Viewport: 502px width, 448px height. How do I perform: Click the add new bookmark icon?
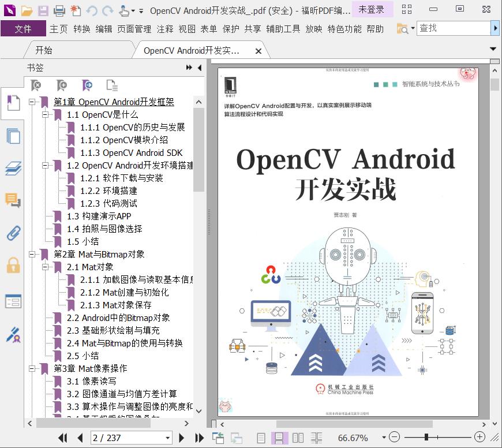pos(62,85)
